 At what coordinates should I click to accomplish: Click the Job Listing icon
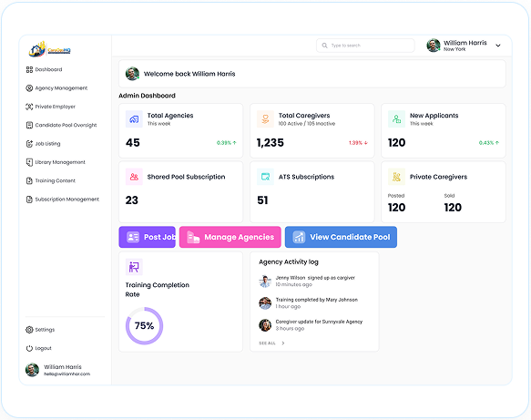tap(29, 144)
